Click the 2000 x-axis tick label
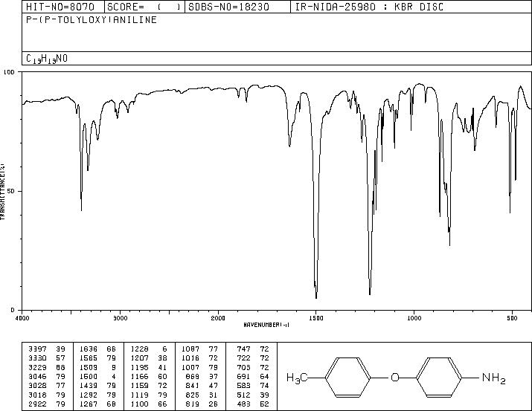The width and height of the screenshot is (532, 411). [218, 318]
